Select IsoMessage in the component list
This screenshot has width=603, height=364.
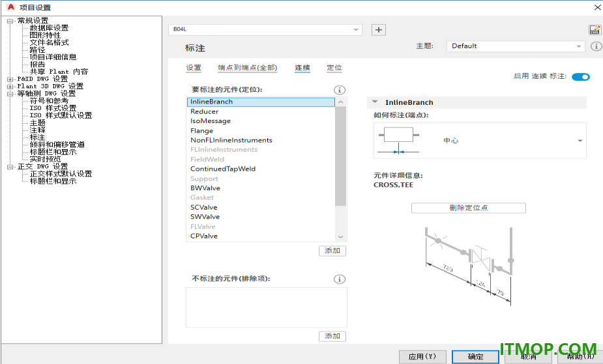tap(261, 121)
